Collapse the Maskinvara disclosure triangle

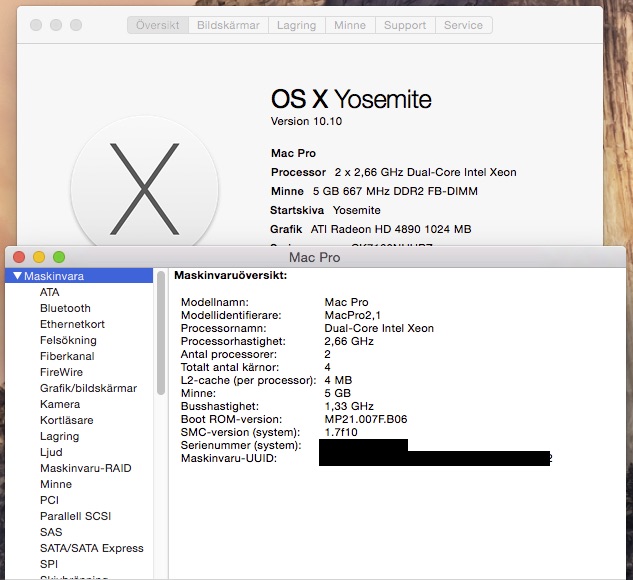point(17,276)
